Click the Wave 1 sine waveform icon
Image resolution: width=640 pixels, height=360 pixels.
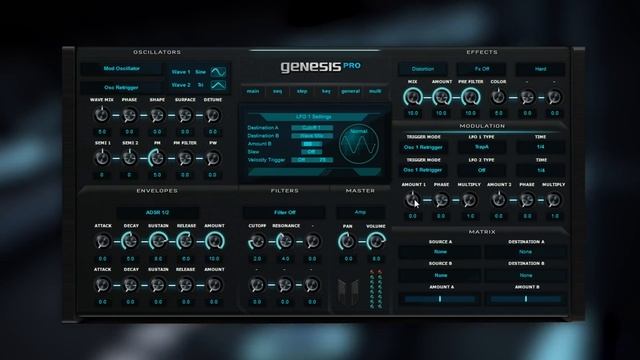tap(218, 72)
